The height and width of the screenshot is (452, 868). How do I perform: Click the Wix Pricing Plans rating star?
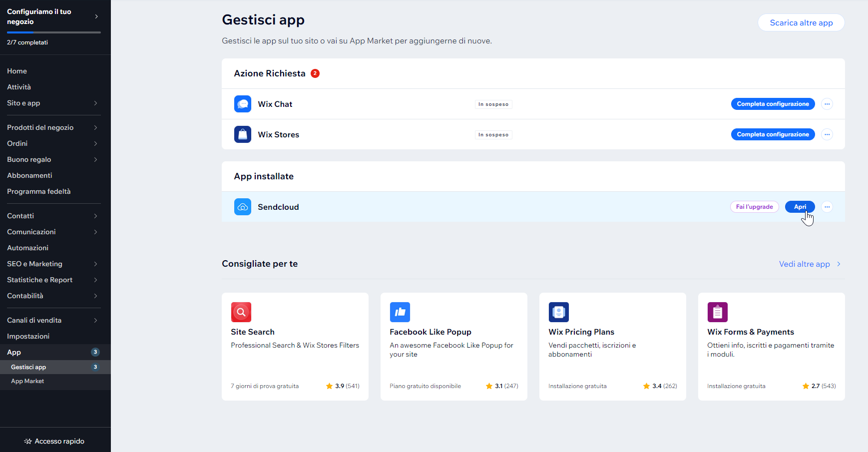pyautogui.click(x=646, y=386)
